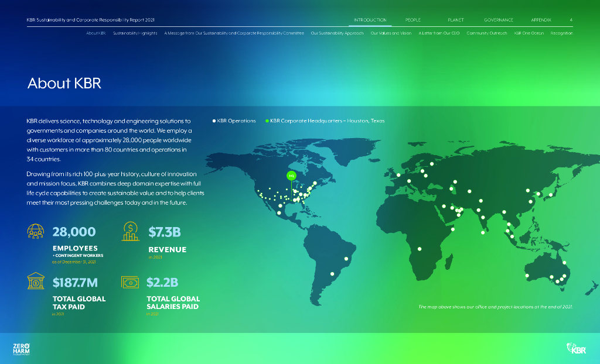Open Sustainability Highlights link

click(135, 33)
